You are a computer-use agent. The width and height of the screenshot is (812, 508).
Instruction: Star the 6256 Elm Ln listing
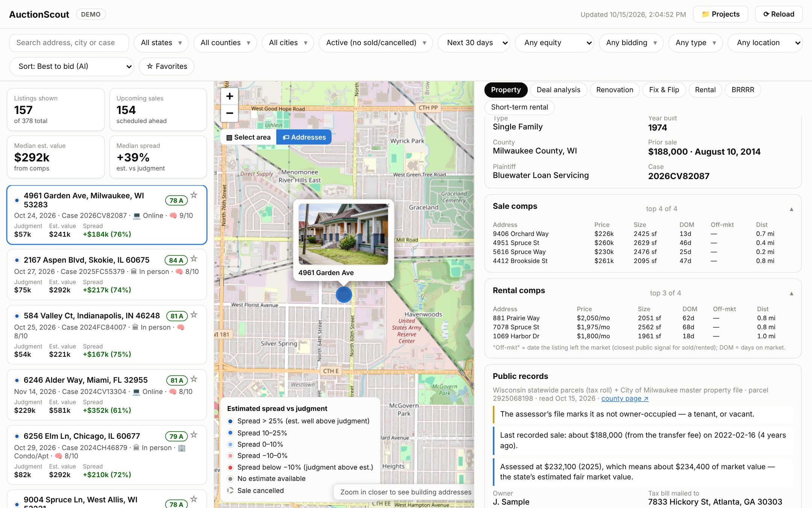(x=194, y=435)
